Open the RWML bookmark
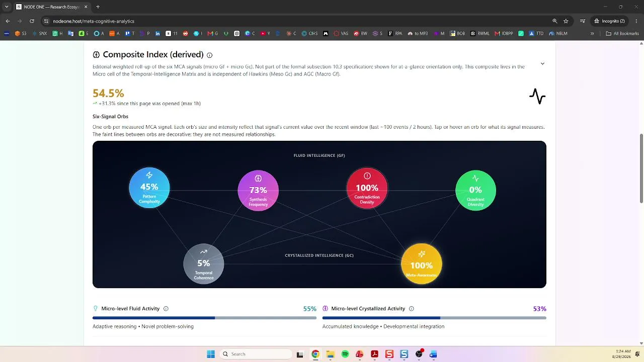 pos(480,34)
